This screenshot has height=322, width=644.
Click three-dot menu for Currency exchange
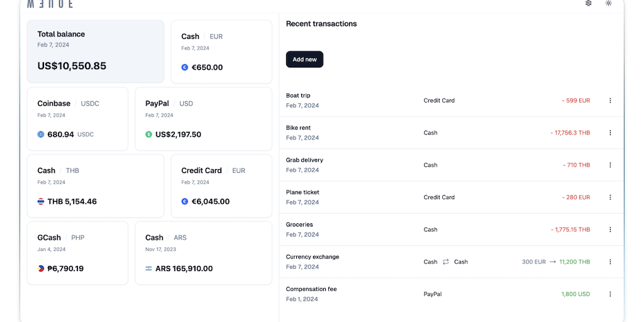coord(610,262)
